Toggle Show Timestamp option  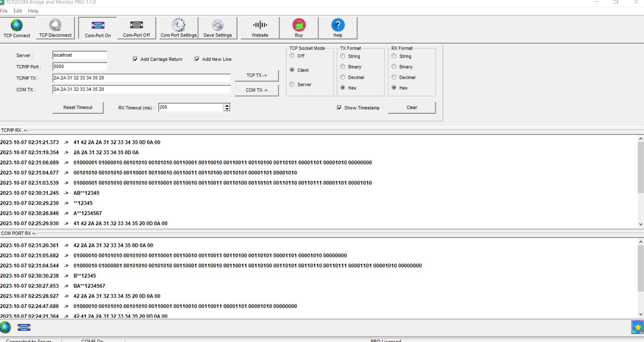pos(339,108)
